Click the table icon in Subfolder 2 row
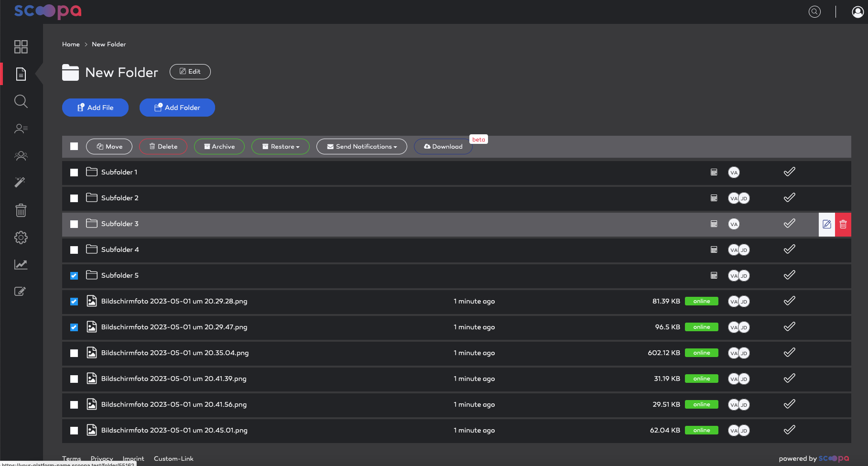 (x=714, y=198)
